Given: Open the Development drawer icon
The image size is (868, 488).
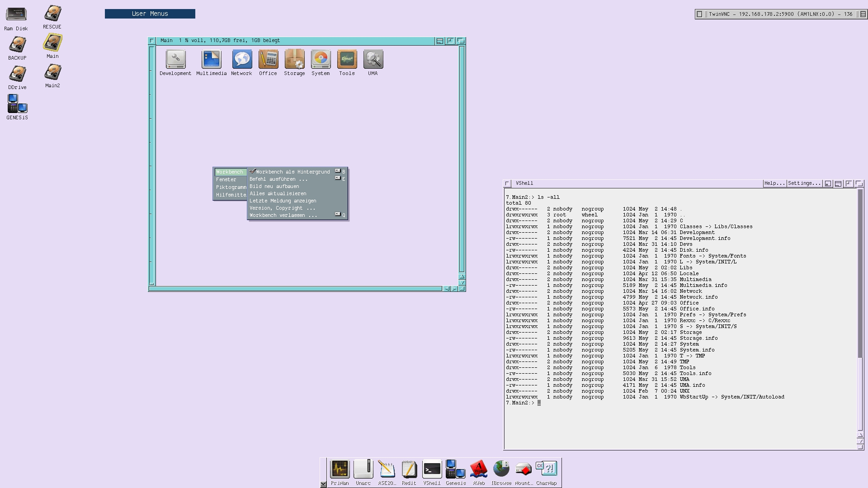Looking at the screenshot, I should coord(175,60).
